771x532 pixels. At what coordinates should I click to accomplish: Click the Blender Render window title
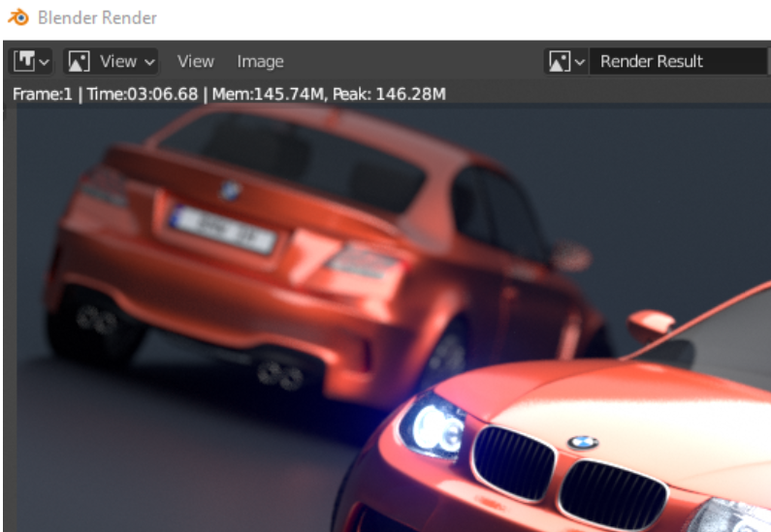coord(97,17)
